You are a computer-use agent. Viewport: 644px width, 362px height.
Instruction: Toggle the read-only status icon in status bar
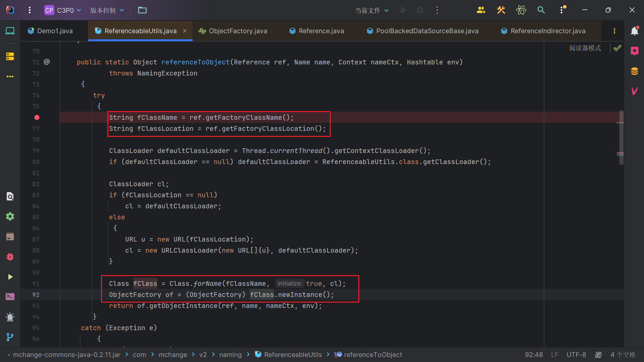tap(598, 355)
